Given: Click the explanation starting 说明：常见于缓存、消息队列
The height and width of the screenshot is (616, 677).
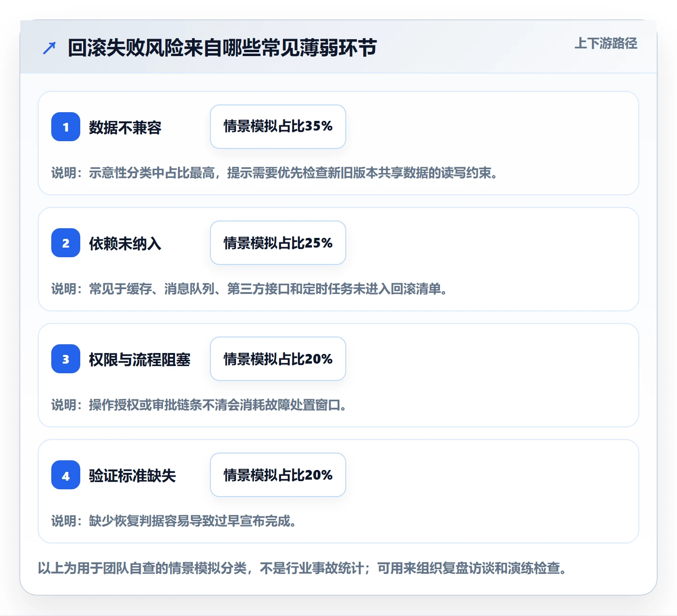Looking at the screenshot, I should (250, 289).
